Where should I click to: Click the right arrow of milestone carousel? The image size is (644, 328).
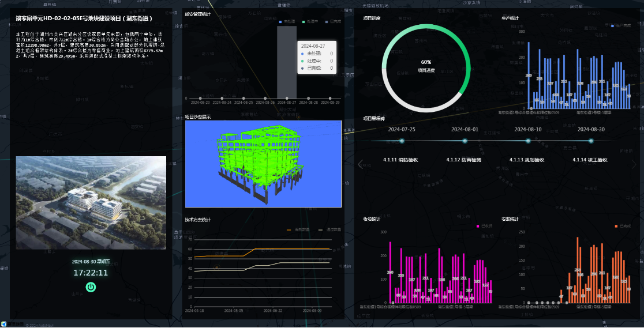pos(635,164)
